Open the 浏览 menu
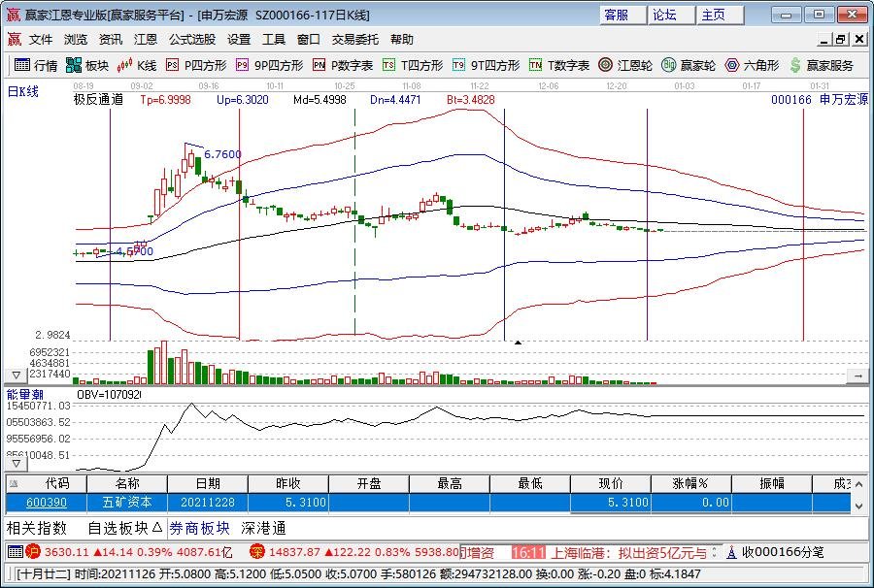Screen dimensions: 874x588 75,39
